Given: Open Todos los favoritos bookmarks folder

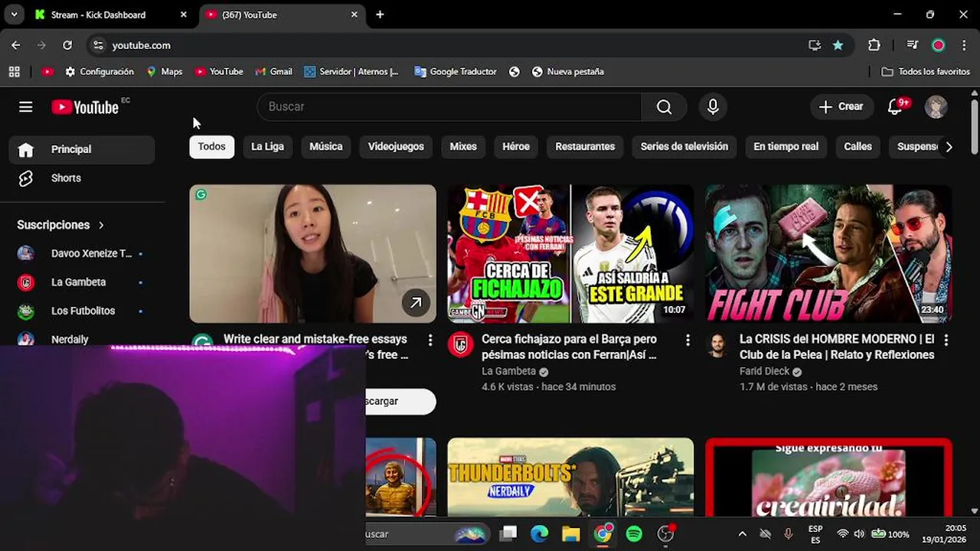Looking at the screenshot, I should coord(926,71).
